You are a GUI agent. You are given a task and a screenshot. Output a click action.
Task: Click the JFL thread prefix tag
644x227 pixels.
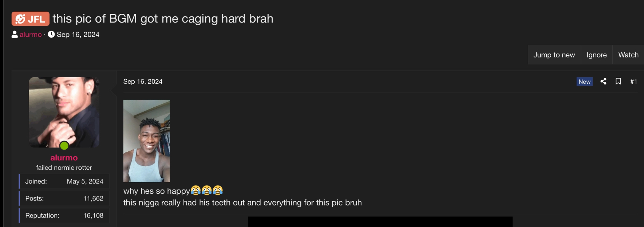coord(31,19)
